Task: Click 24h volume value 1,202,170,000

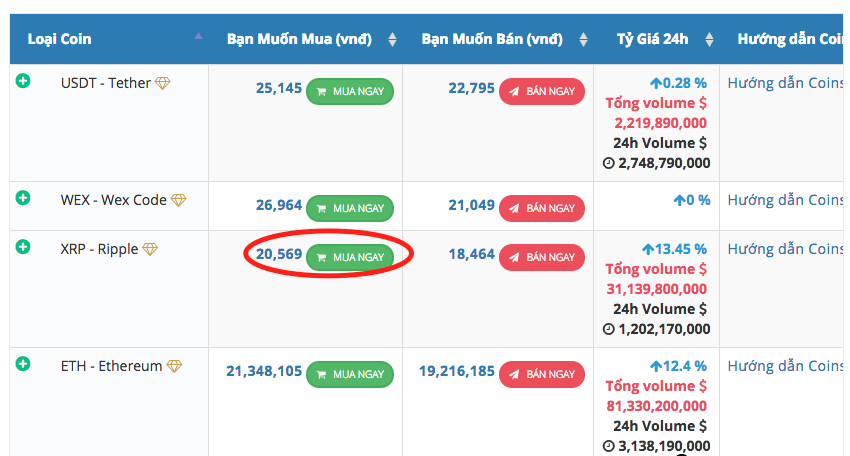Action: pos(664,329)
